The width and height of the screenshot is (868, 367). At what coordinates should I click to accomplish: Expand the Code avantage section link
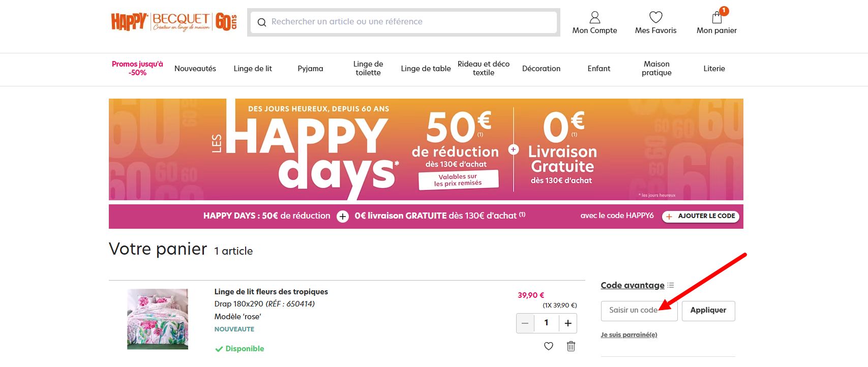tap(633, 285)
